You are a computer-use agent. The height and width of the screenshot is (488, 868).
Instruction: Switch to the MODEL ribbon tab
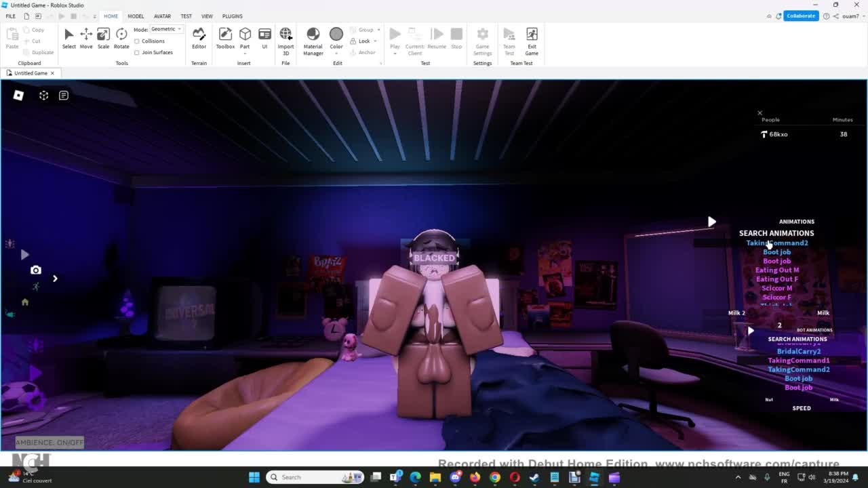pyautogui.click(x=136, y=16)
